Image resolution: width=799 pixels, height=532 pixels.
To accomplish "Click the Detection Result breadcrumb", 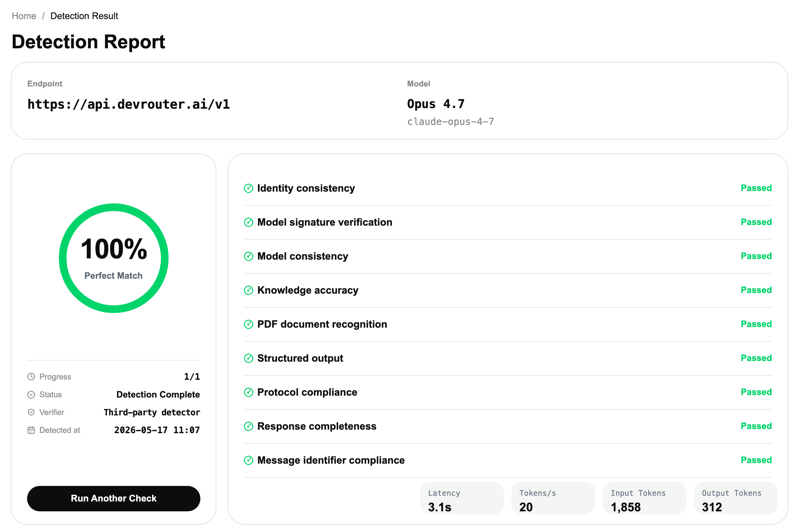I will (x=84, y=16).
